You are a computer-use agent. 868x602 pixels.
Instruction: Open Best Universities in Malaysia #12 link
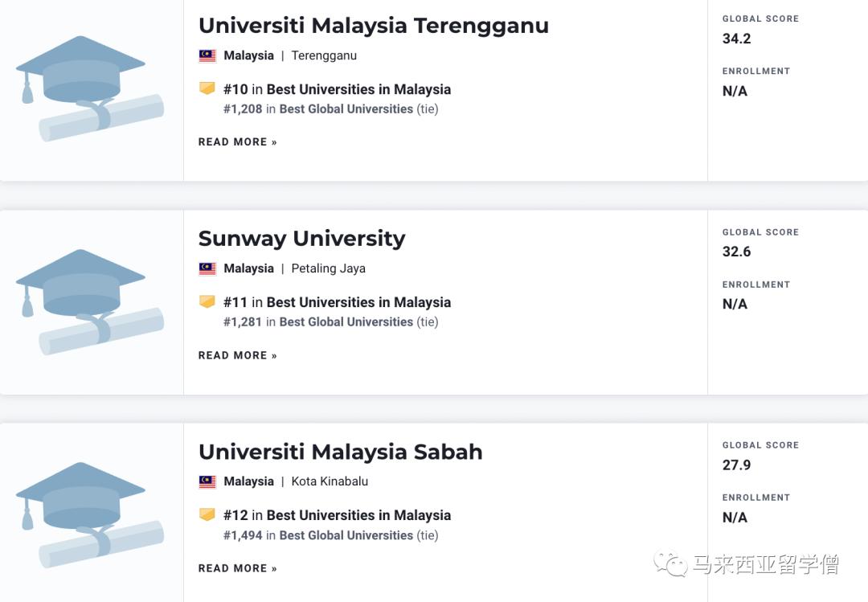coord(358,515)
